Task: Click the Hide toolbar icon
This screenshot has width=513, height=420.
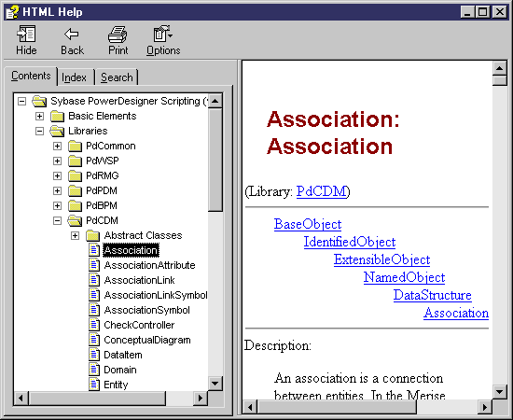Action: (26, 34)
